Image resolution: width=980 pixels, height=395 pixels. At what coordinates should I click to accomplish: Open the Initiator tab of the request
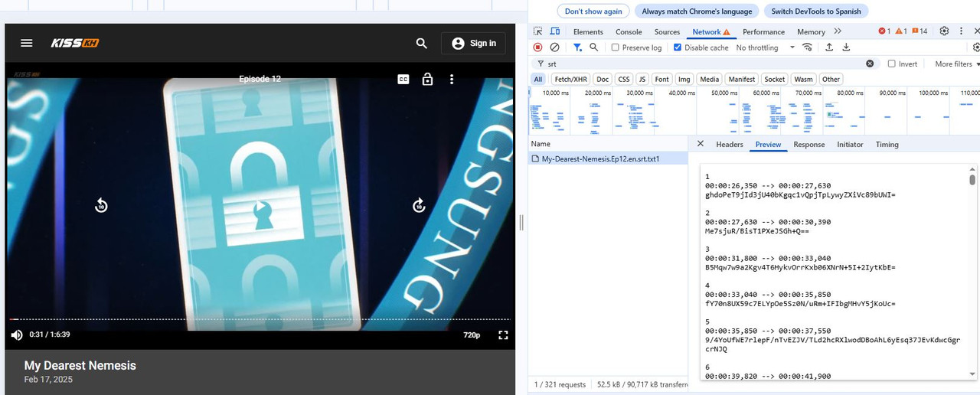pyautogui.click(x=850, y=145)
